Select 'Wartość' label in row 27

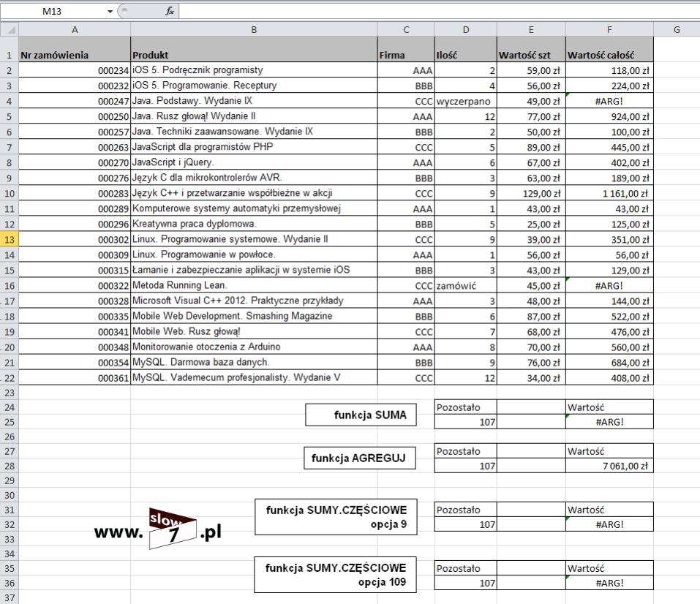tap(609, 451)
